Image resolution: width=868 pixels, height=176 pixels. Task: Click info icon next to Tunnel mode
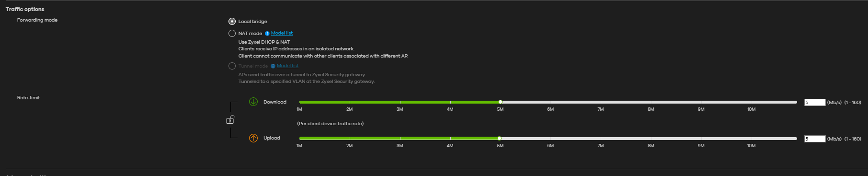click(x=273, y=66)
